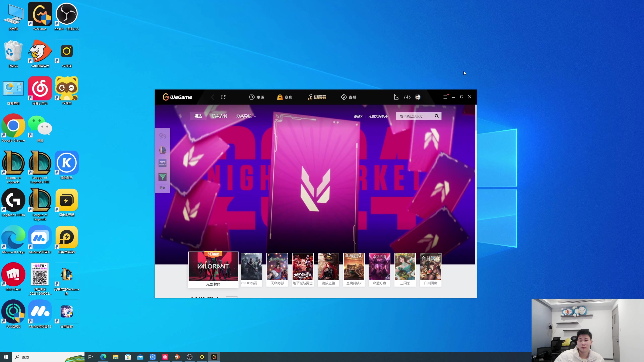Click the 更多 button in sidebar
644x362 pixels.
pos(162,188)
